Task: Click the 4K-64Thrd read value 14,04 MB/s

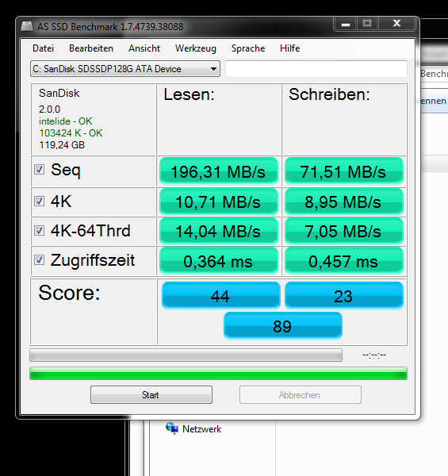Action: [x=218, y=231]
